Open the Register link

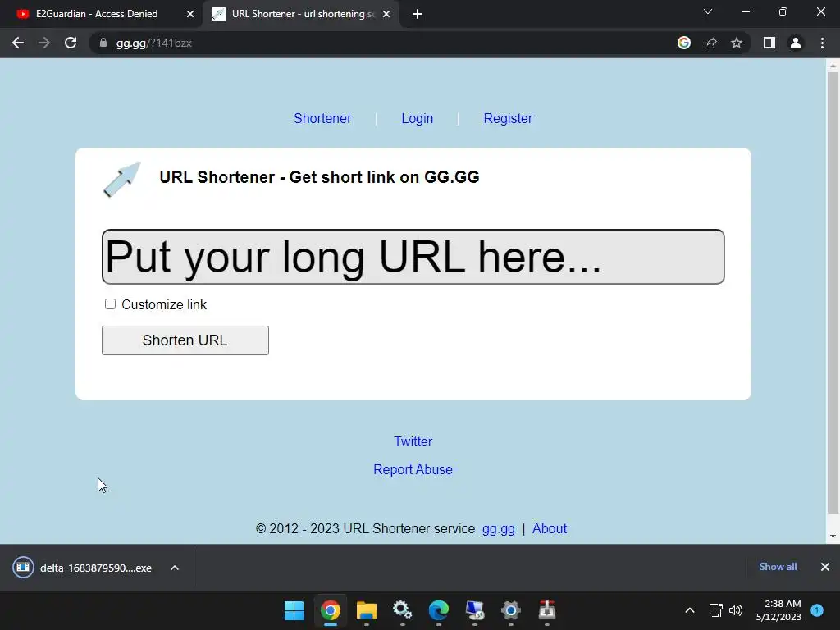[508, 118]
